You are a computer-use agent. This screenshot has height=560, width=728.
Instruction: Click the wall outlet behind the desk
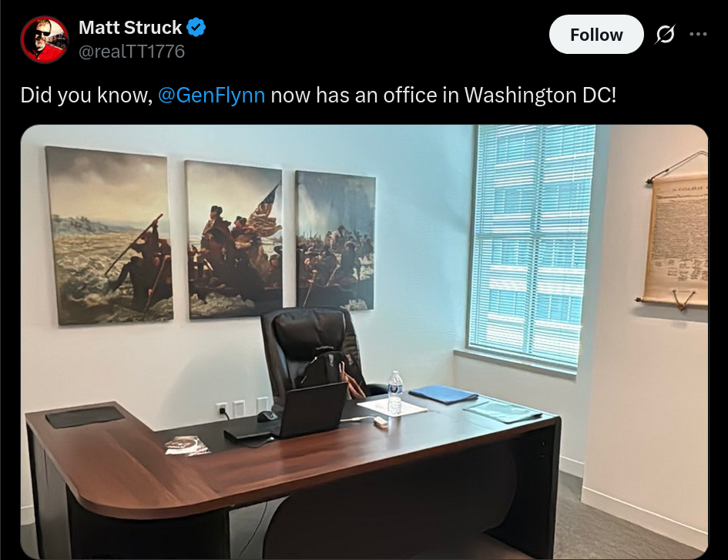223,409
